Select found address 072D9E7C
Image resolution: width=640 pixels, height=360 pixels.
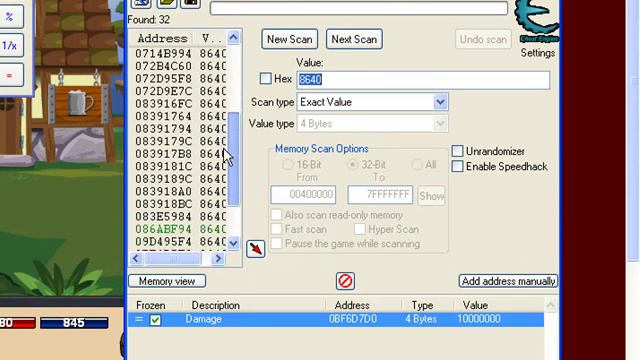click(x=163, y=91)
